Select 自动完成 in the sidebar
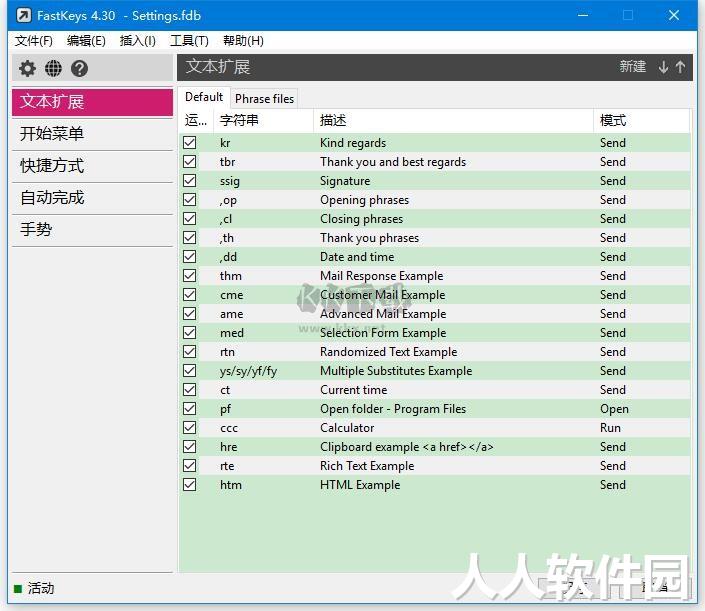Viewport: 705px width, 611px height. tap(92, 197)
